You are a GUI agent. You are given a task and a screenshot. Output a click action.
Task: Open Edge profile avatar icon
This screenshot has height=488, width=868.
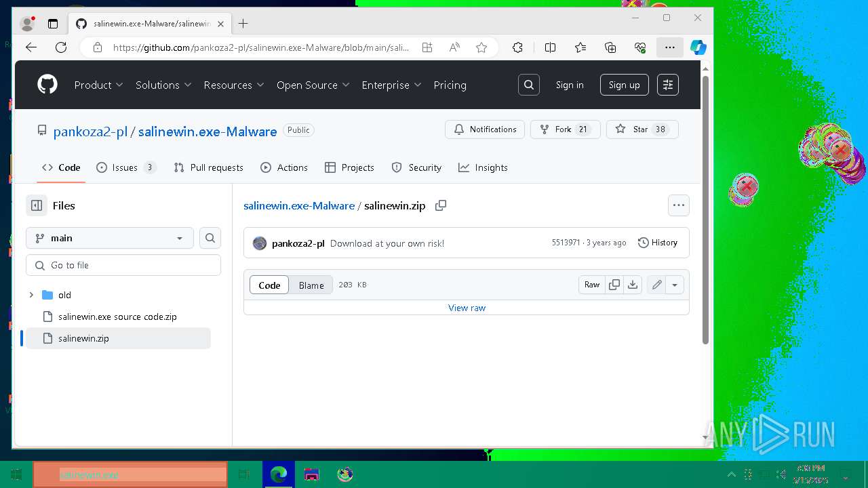coord(28,24)
